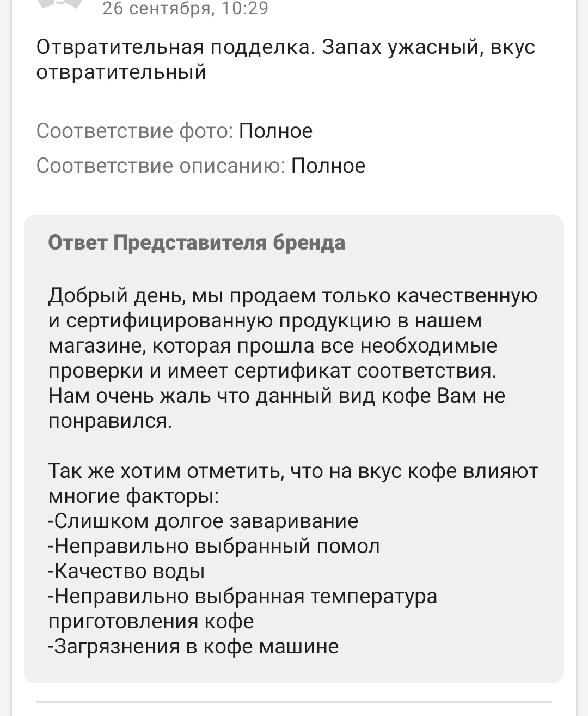Tap the line 'и сертифицированную продукцию в нашем'
Image resolution: width=588 pixels, height=716 pixels.
click(265, 320)
